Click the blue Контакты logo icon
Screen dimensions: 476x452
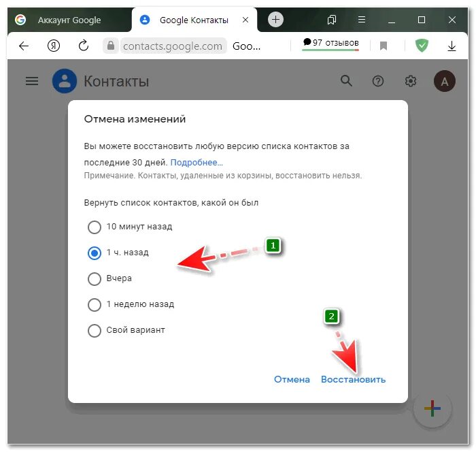point(65,81)
